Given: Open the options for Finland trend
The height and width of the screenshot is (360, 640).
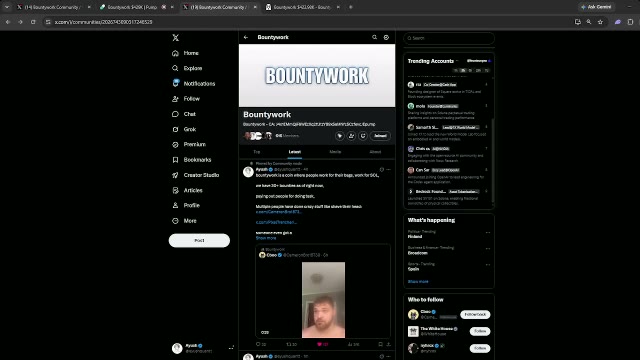Looking at the screenshot, I should coord(487,232).
